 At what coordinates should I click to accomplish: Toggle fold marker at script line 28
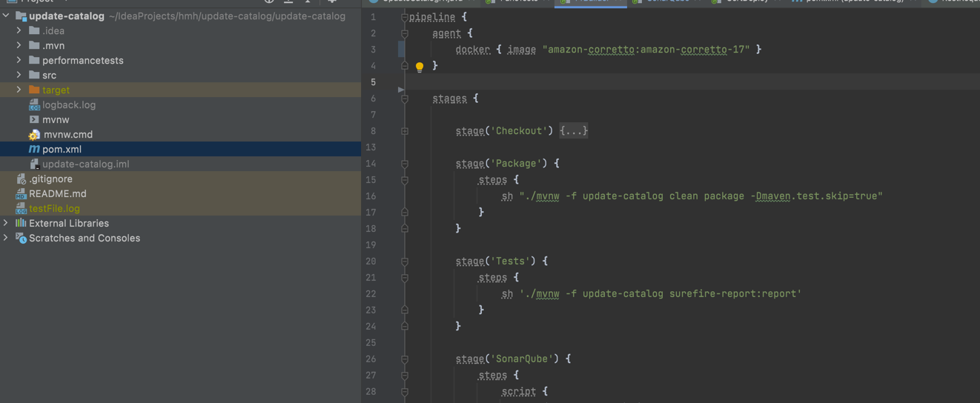click(x=405, y=392)
